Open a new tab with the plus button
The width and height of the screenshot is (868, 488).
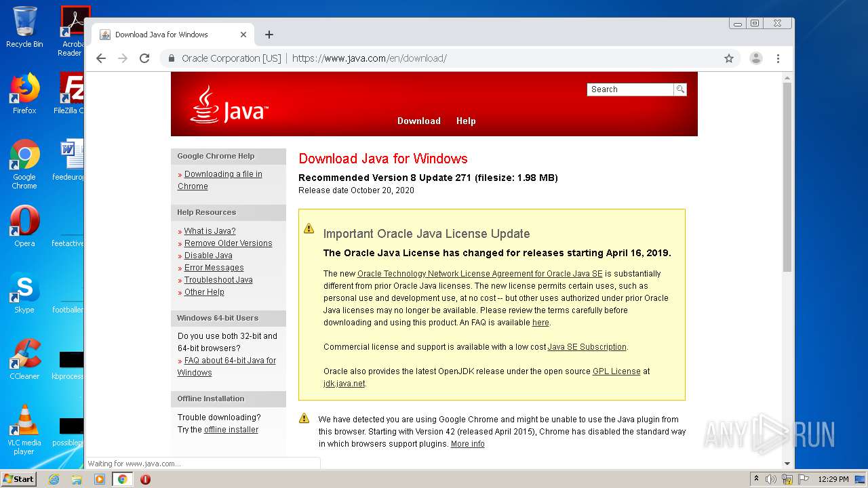(x=269, y=35)
